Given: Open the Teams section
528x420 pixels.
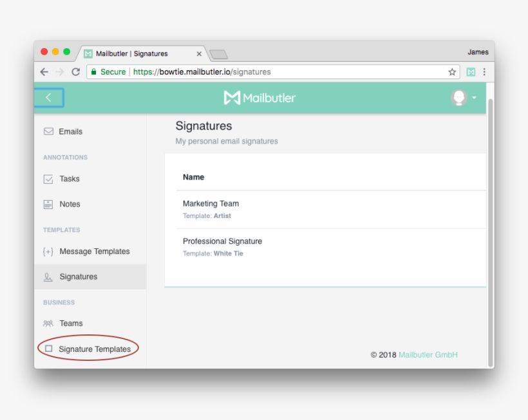Looking at the screenshot, I should [x=71, y=324].
